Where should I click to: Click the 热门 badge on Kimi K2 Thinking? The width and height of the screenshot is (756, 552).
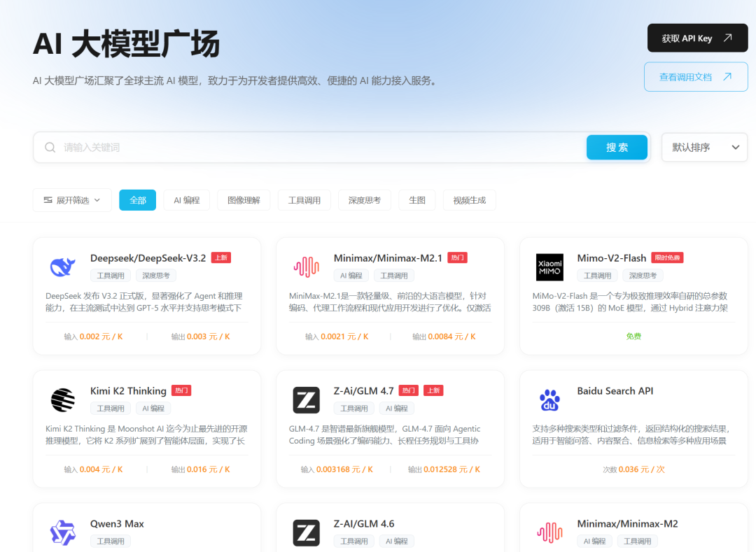click(x=181, y=390)
